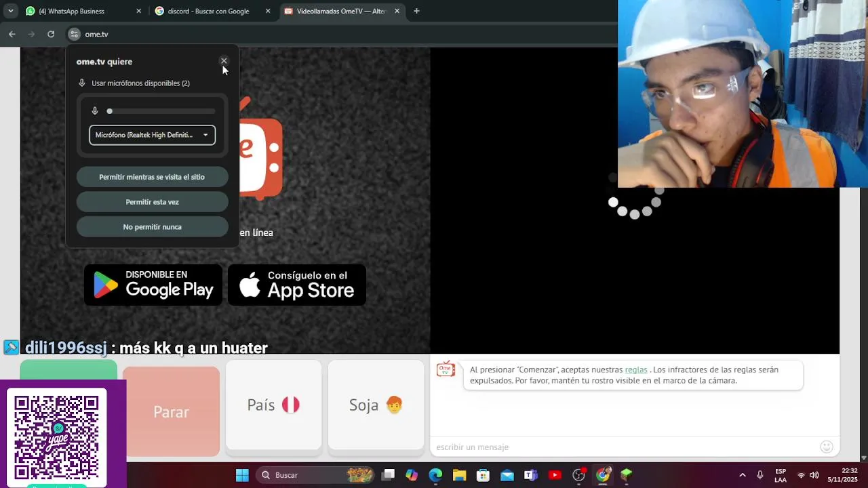Click the Parar button
The height and width of the screenshot is (488, 868).
click(x=171, y=411)
